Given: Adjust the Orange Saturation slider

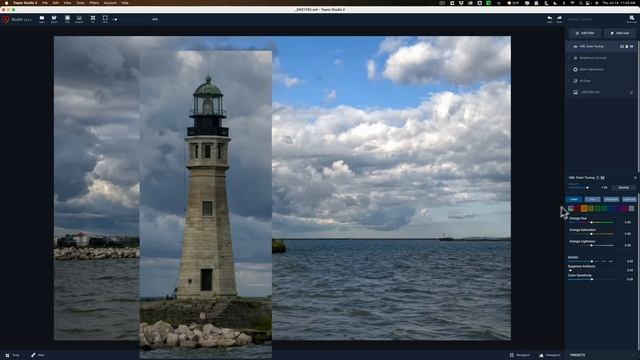Looking at the screenshot, I should [x=591, y=234].
